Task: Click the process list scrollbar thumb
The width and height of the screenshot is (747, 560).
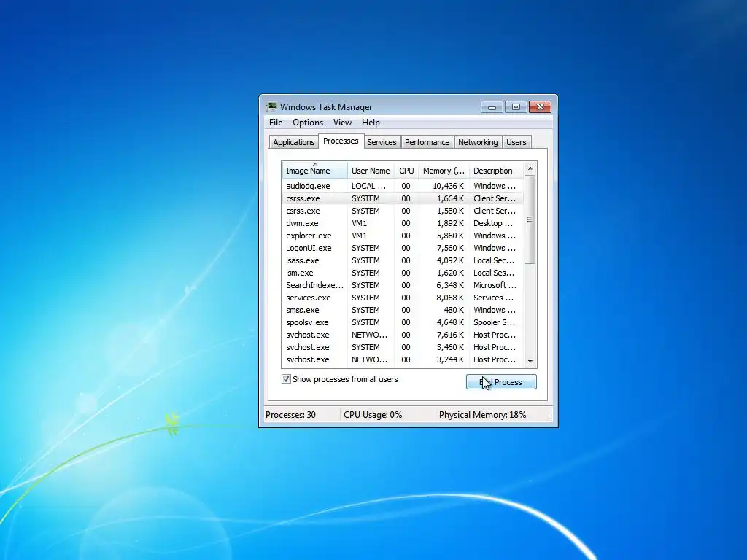Action: point(530,219)
